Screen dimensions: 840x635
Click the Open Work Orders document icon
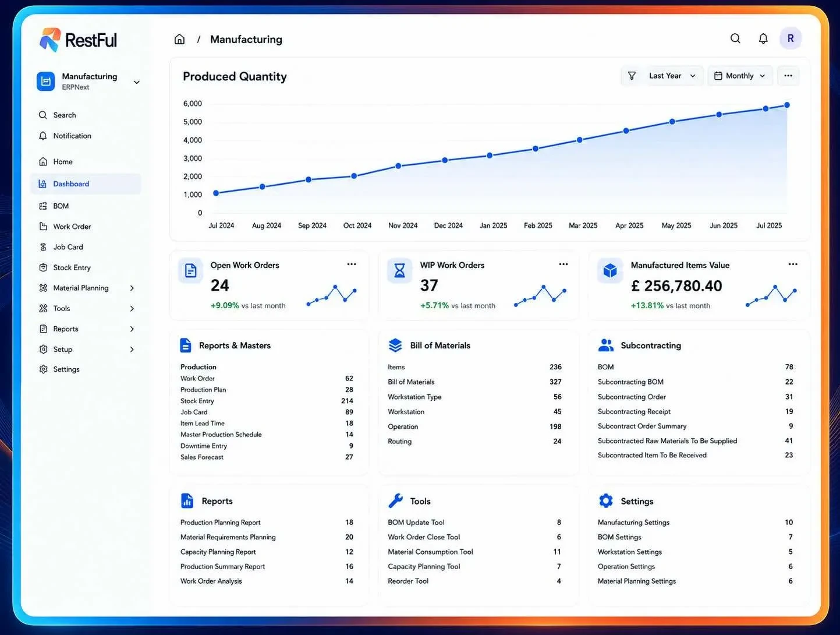point(190,271)
